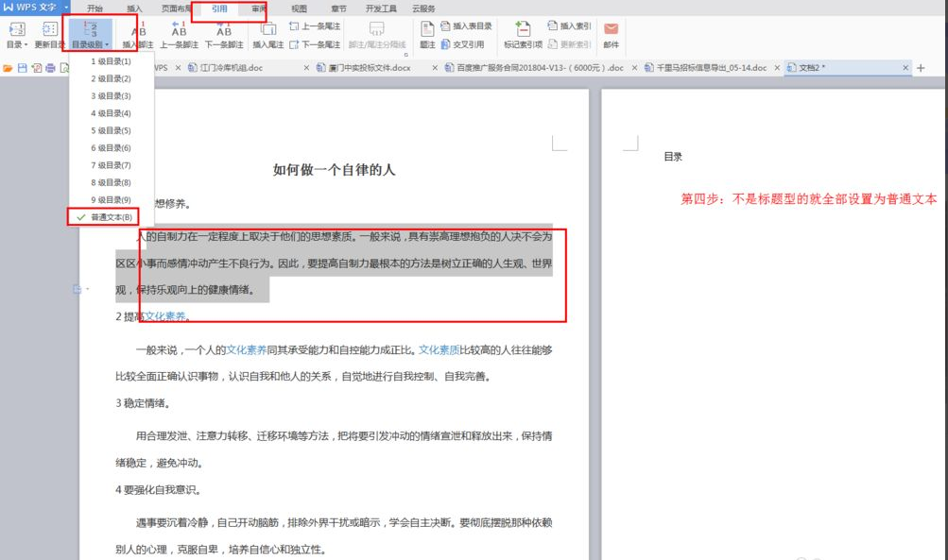This screenshot has width=948, height=560.
Task: Switch to the 开始 ribbon tab
Action: (95, 8)
